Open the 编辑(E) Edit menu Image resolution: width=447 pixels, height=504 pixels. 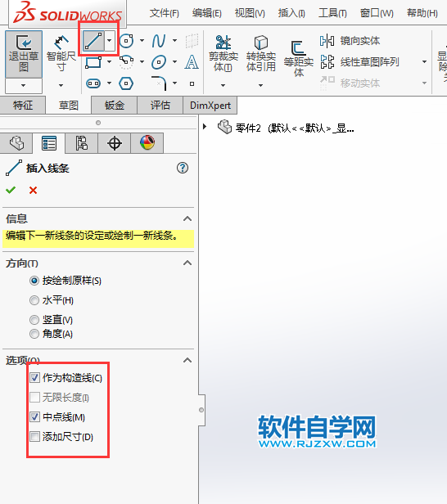click(207, 13)
